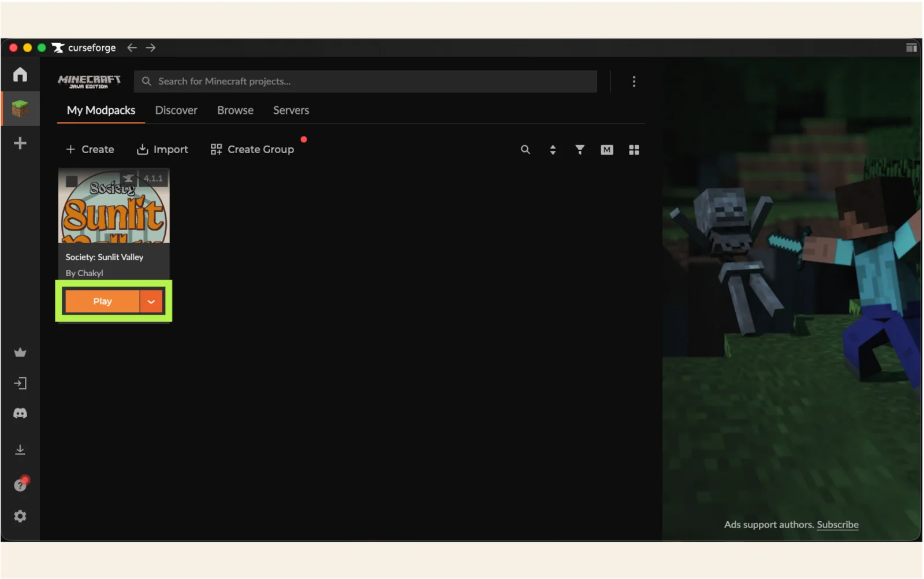Click the Import button
The height and width of the screenshot is (579, 924).
[x=162, y=149]
